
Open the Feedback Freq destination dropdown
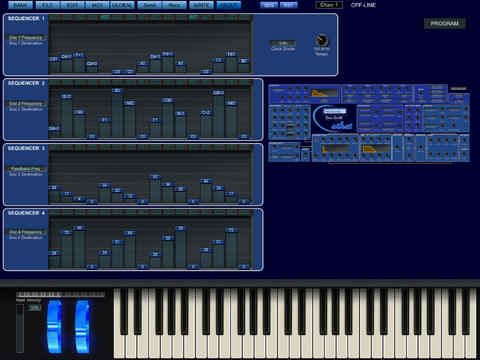(26, 168)
